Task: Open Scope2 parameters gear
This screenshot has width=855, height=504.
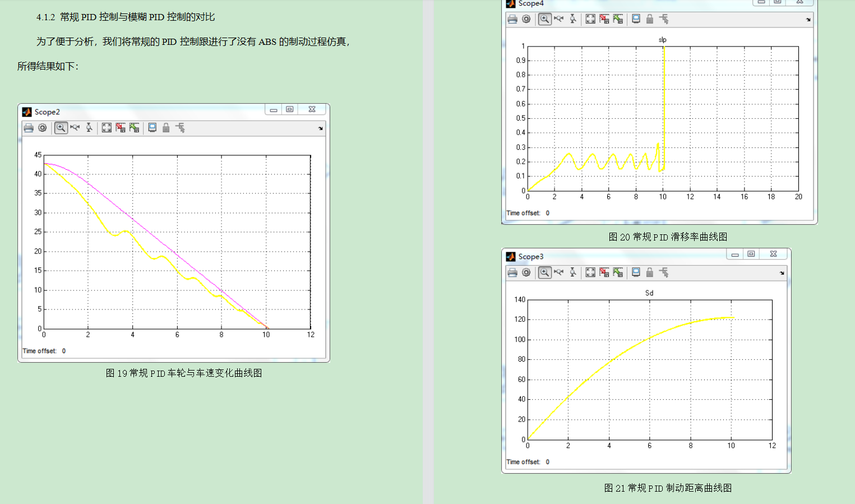Action: point(43,128)
